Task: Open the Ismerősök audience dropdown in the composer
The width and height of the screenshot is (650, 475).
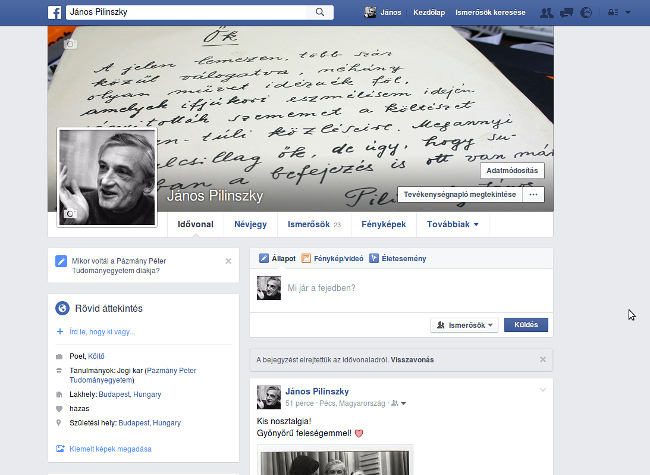Action: (464, 325)
